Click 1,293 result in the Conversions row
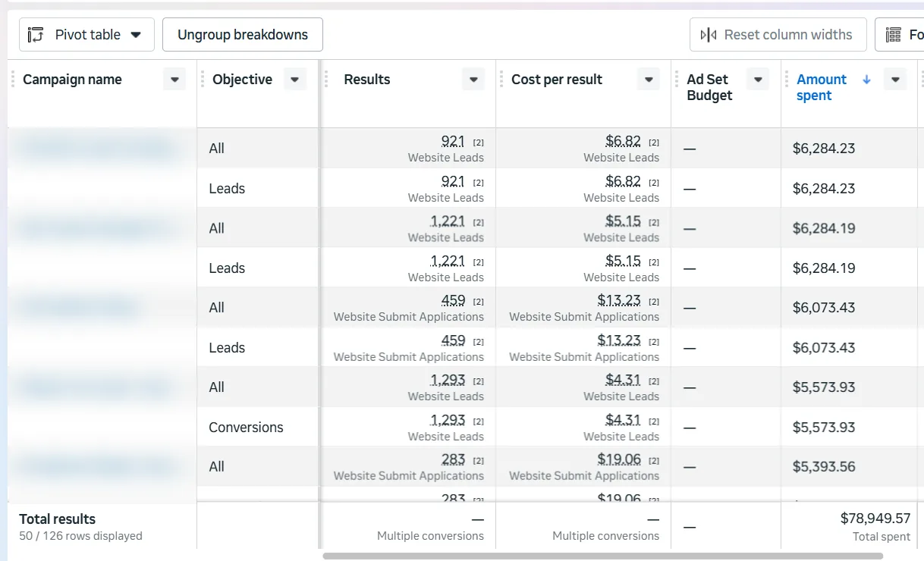The image size is (924, 561). coord(448,420)
